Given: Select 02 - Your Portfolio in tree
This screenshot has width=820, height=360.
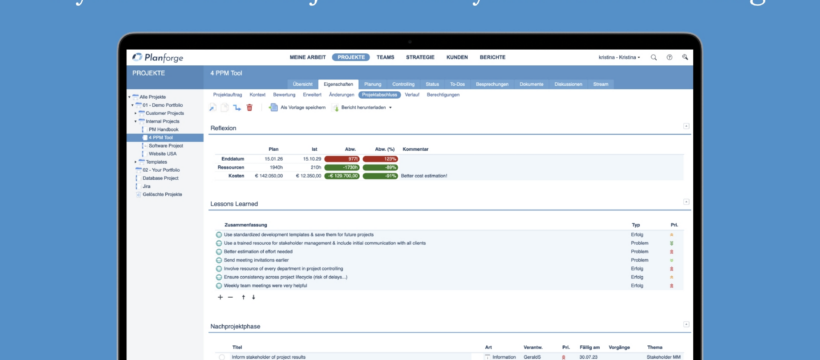Looking at the screenshot, I should [x=161, y=170].
